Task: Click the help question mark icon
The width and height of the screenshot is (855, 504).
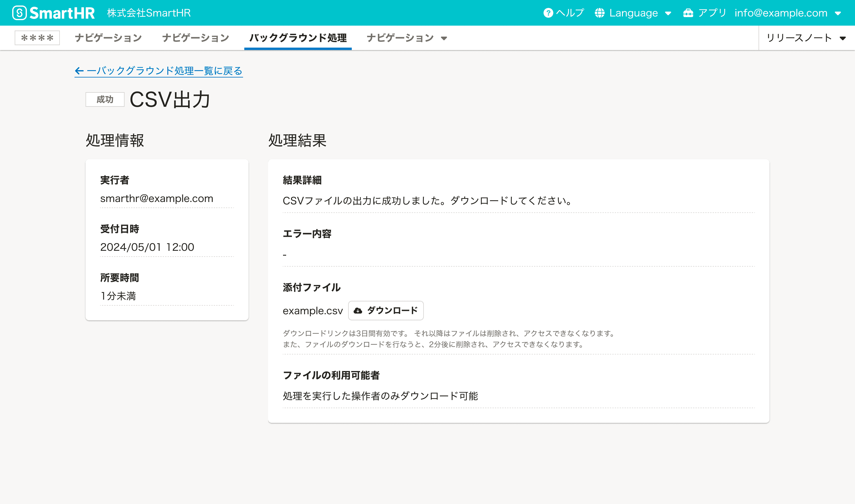Action: coord(548,13)
